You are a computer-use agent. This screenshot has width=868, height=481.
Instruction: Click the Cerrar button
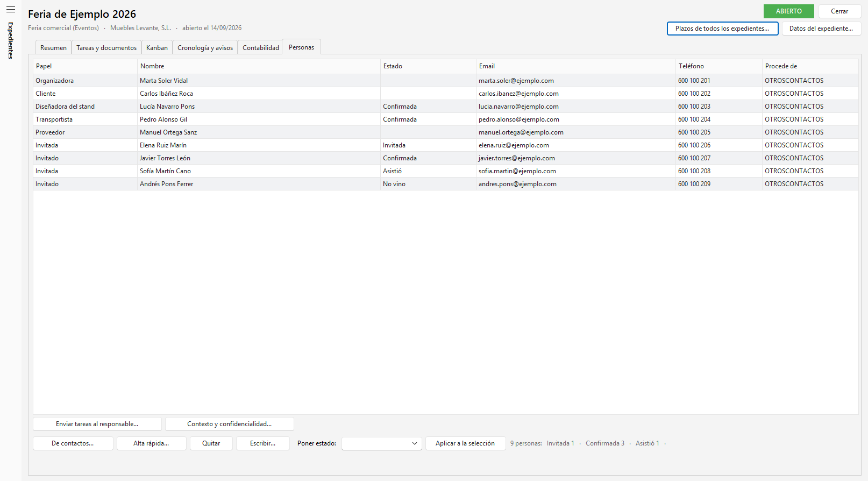point(839,11)
